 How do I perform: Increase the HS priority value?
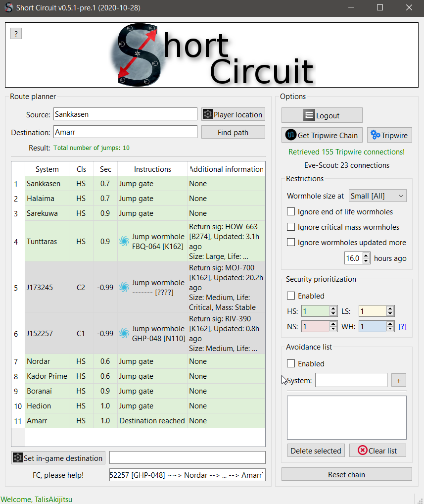(333, 308)
